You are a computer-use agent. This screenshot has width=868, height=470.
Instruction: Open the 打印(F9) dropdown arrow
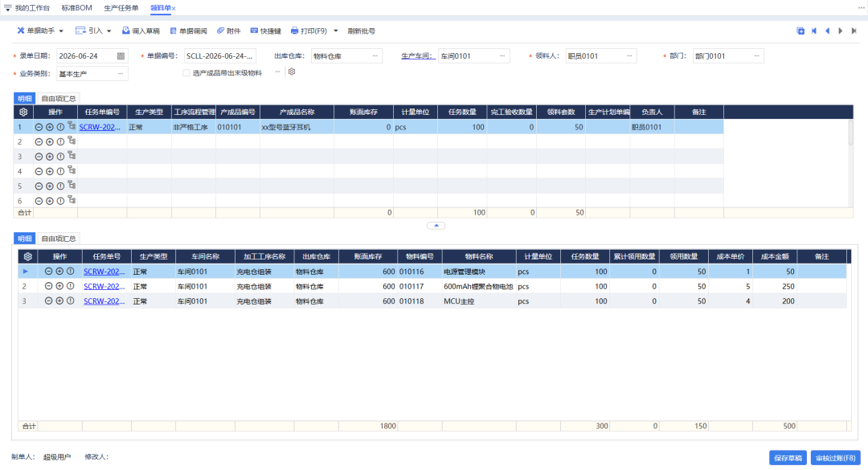tap(335, 31)
